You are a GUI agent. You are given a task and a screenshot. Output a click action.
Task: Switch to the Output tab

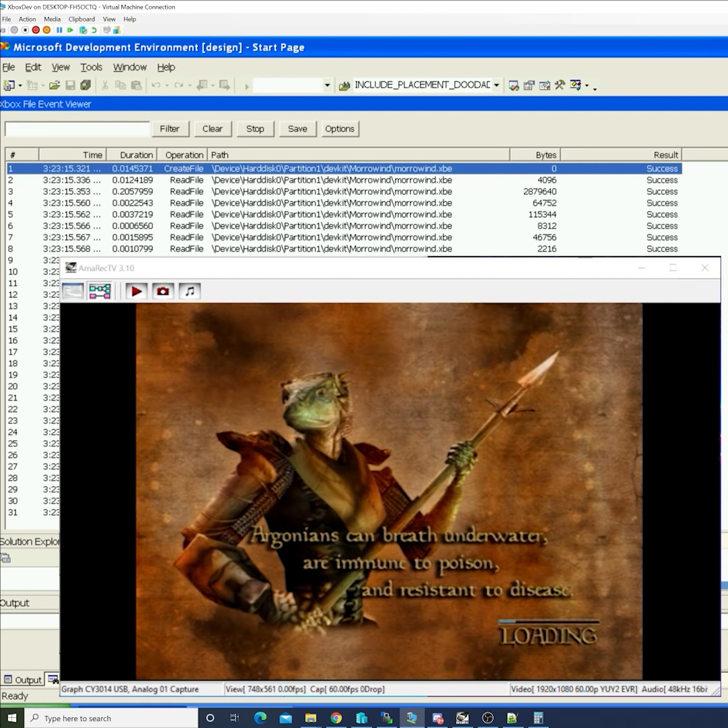23,680
